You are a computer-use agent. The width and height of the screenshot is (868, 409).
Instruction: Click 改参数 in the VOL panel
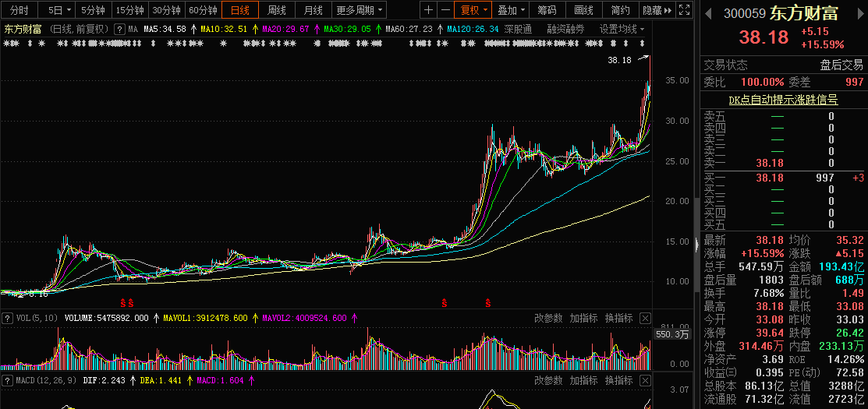[548, 318]
